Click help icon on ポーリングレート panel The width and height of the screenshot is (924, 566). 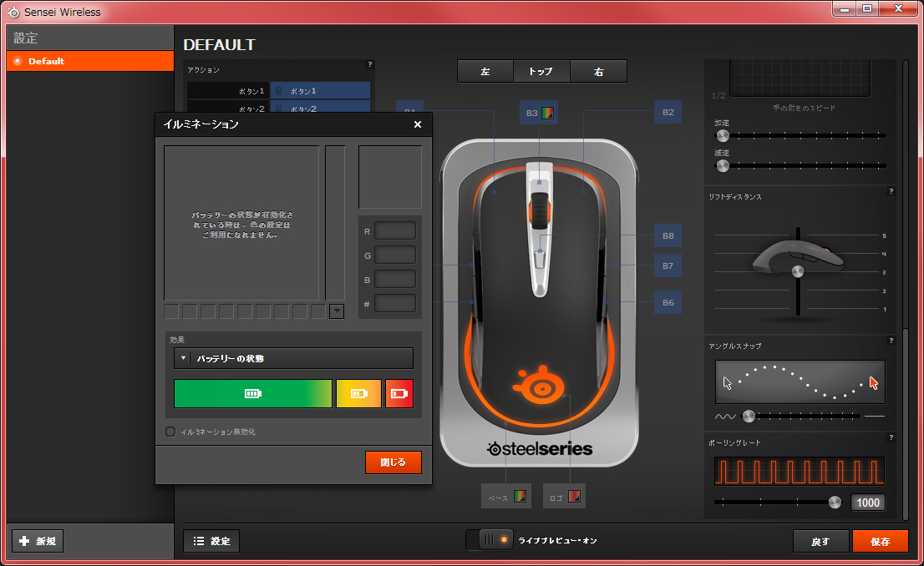(891, 437)
